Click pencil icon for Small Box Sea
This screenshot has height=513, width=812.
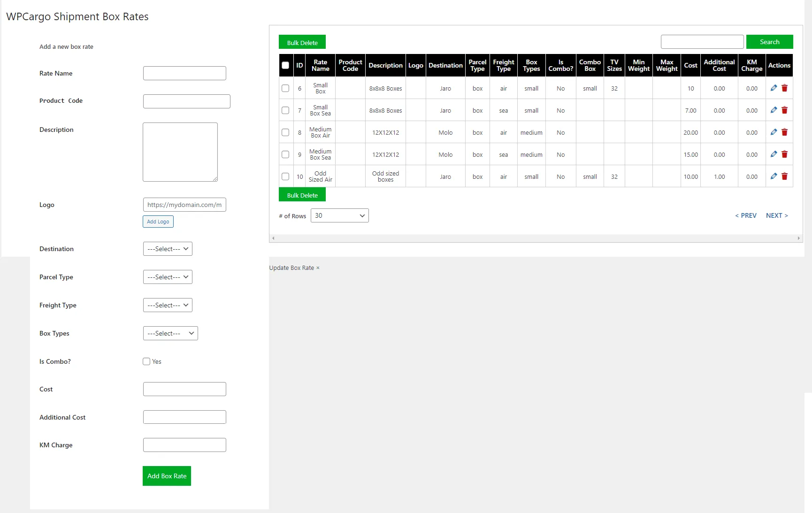[x=774, y=110]
